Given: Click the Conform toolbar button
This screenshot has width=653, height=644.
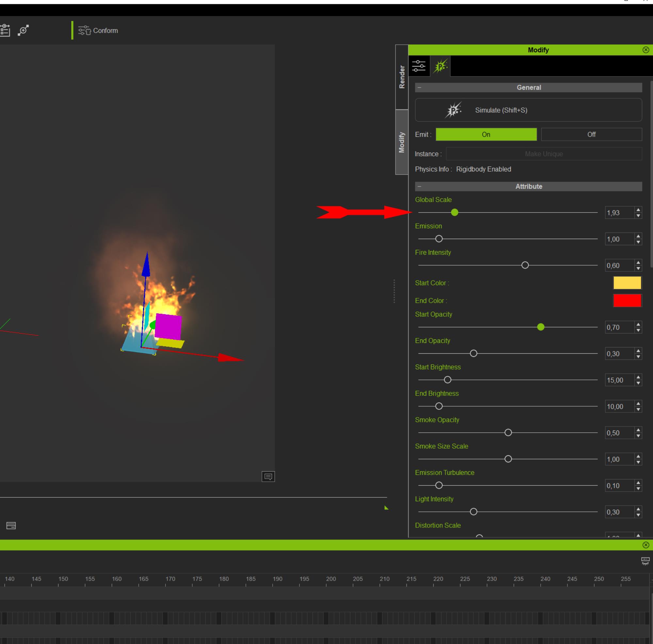Looking at the screenshot, I should [x=98, y=30].
